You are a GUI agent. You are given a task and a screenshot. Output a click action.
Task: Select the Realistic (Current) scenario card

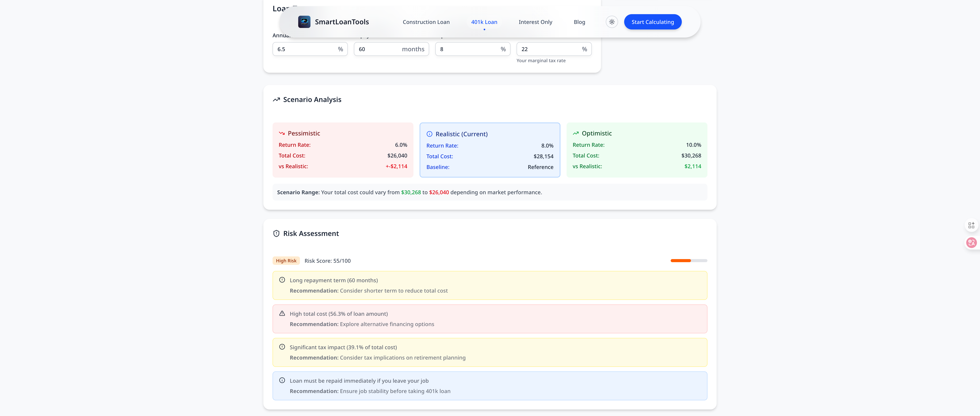pos(490,150)
